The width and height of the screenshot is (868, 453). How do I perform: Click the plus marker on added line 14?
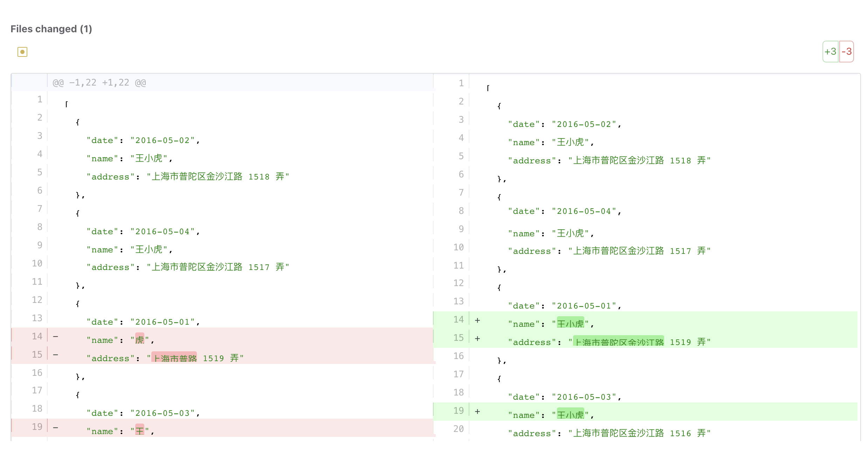tap(477, 320)
